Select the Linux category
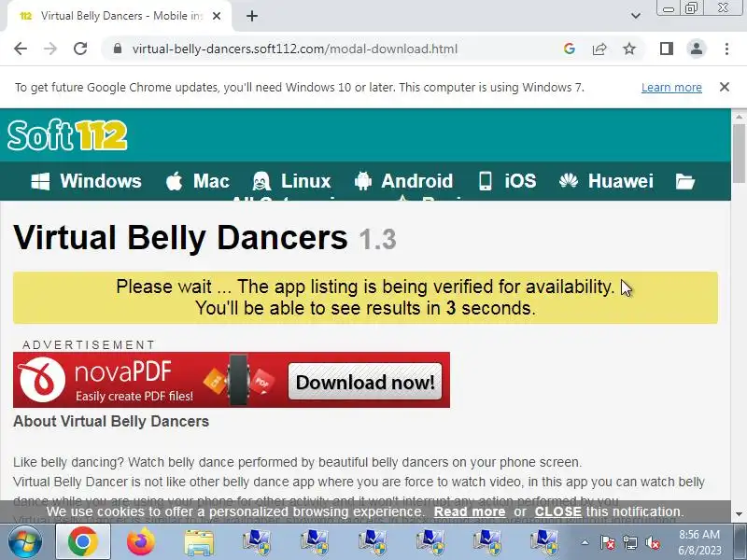 (291, 181)
